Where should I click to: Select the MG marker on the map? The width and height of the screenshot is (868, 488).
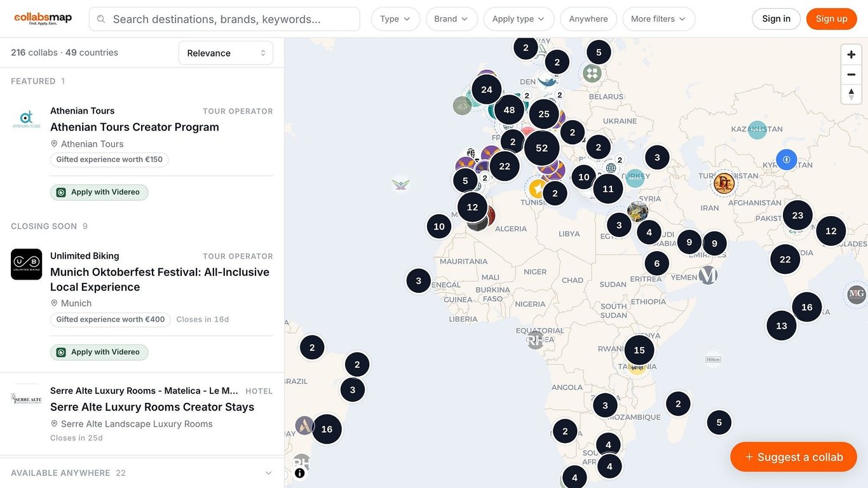click(x=857, y=294)
